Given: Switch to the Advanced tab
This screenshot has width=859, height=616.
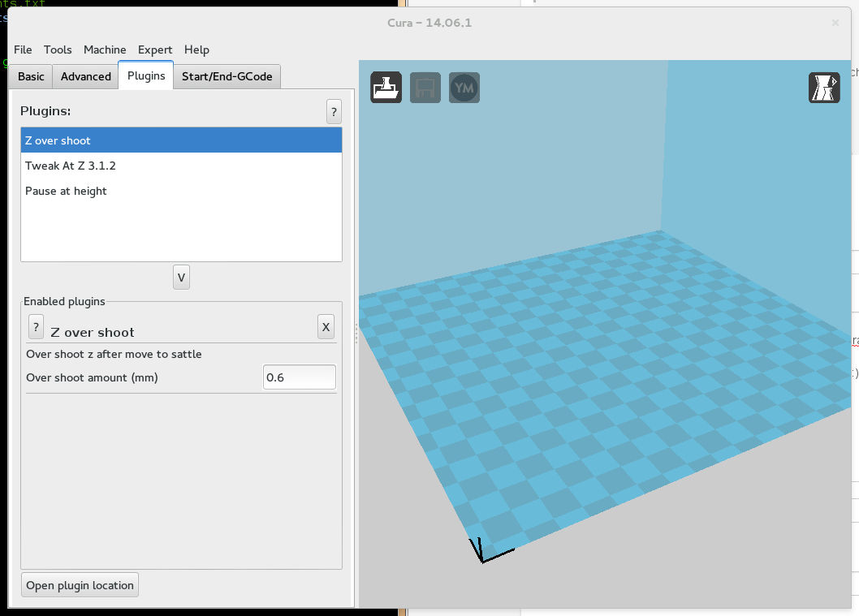Looking at the screenshot, I should (x=85, y=76).
